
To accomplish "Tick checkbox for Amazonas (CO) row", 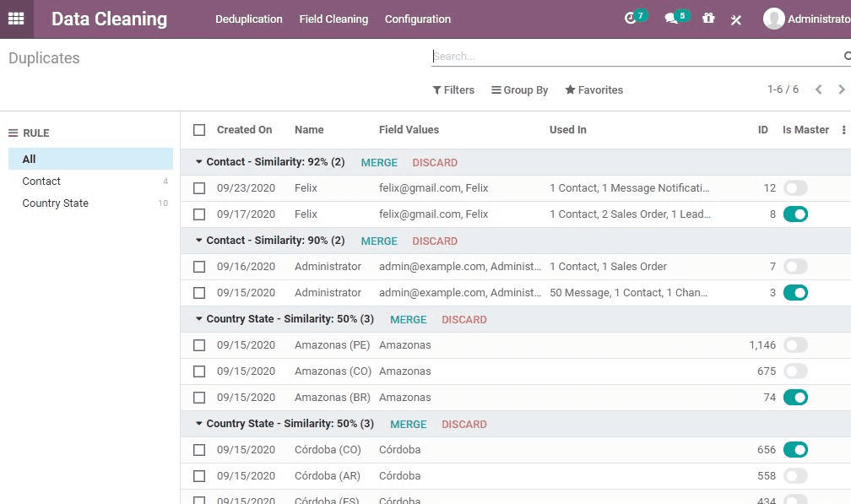I will coord(199,371).
